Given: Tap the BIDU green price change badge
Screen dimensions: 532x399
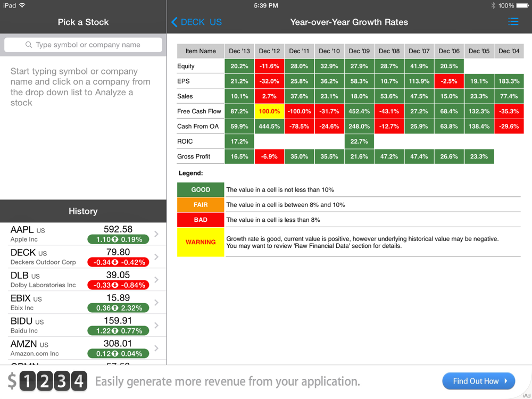Looking at the screenshot, I should pos(118,330).
